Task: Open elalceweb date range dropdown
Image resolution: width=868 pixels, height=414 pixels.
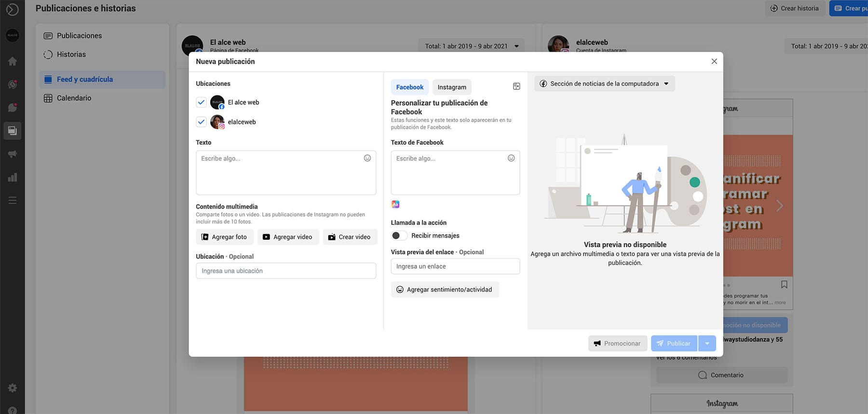Action: coord(826,46)
